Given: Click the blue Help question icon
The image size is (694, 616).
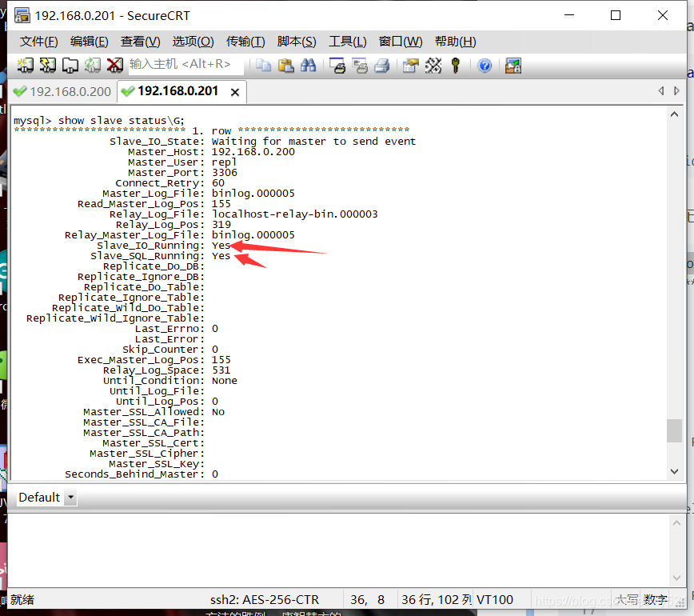Looking at the screenshot, I should (485, 66).
